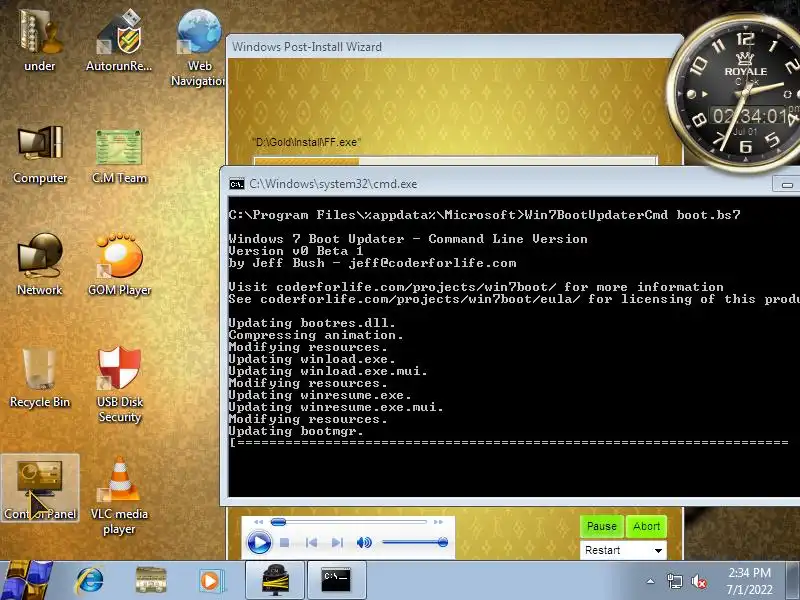Click the 'Updating winresume.exe.mui.' line
Screen dimensions: 800x600
coord(336,407)
